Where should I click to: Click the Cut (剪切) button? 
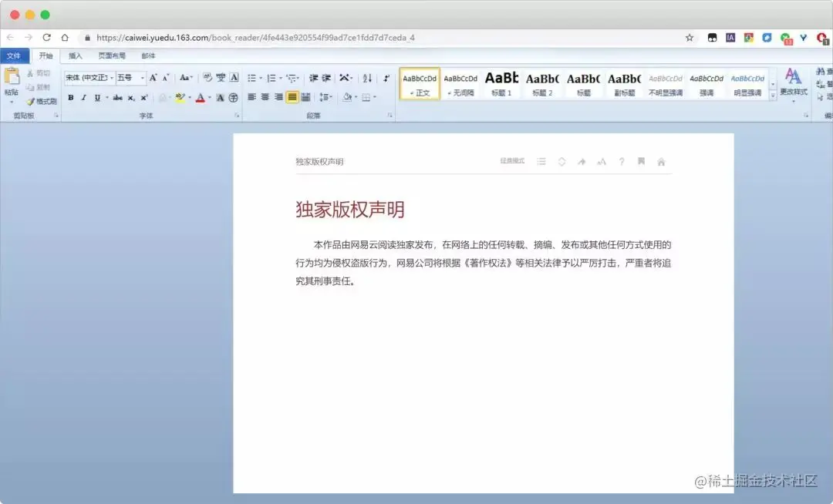tap(39, 73)
